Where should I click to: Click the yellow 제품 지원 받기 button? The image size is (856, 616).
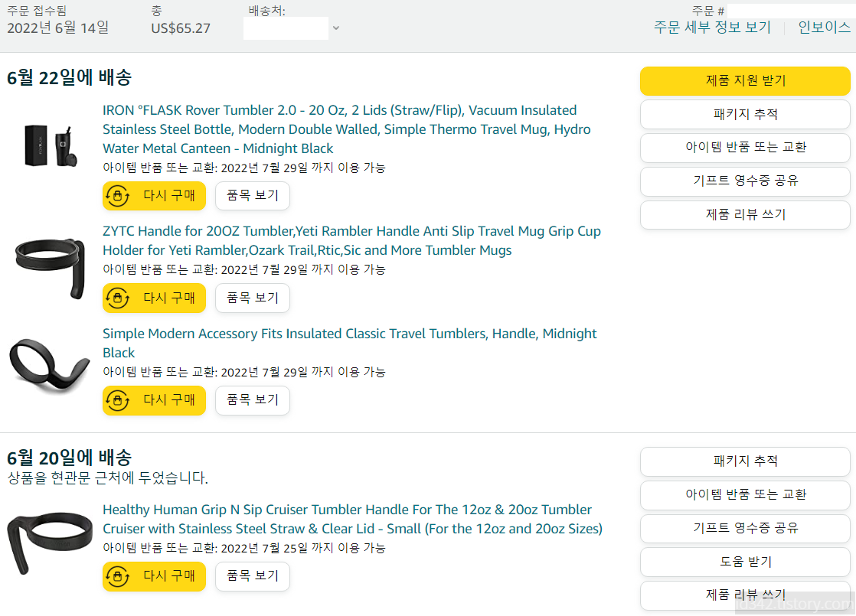pos(745,81)
